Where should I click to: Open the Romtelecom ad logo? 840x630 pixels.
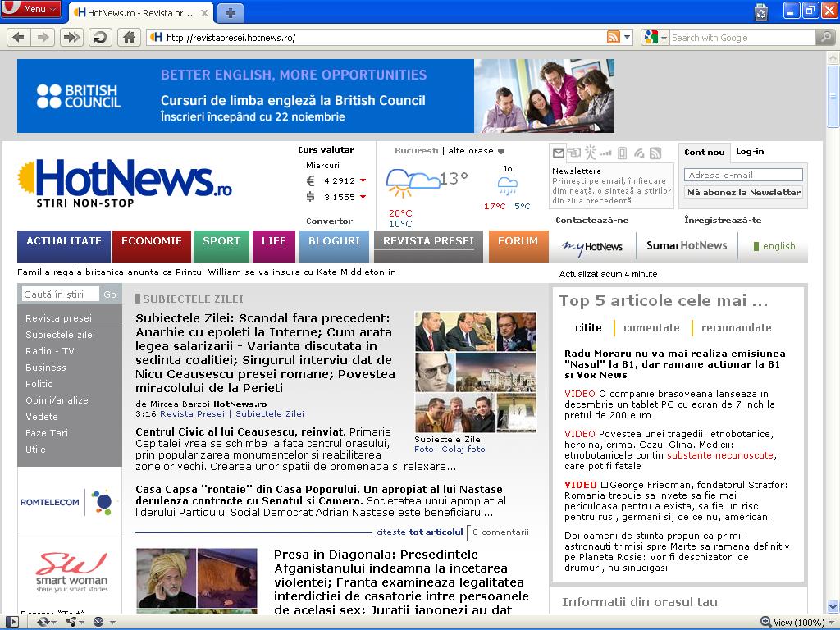tap(69, 502)
